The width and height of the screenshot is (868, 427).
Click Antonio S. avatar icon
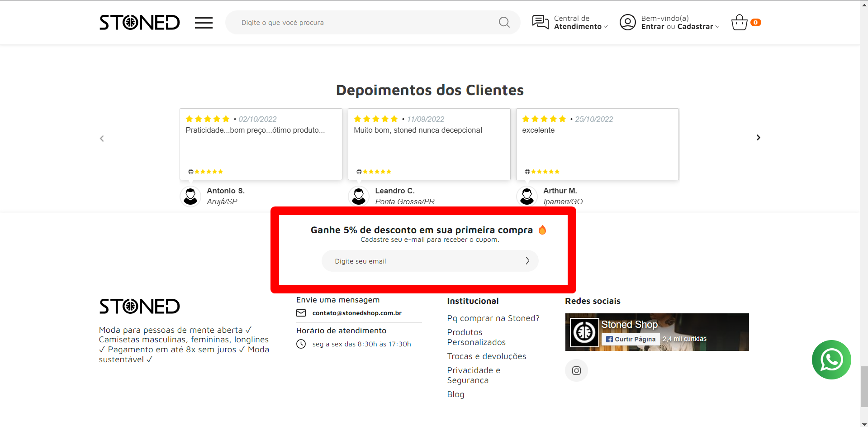190,197
